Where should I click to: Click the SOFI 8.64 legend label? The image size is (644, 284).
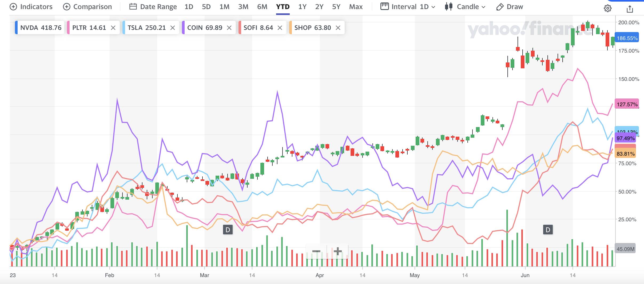[258, 28]
